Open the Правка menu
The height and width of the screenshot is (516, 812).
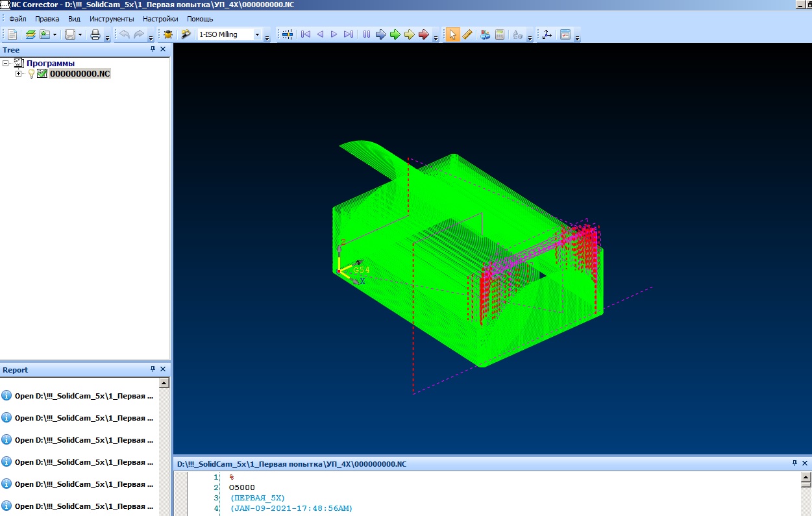47,19
